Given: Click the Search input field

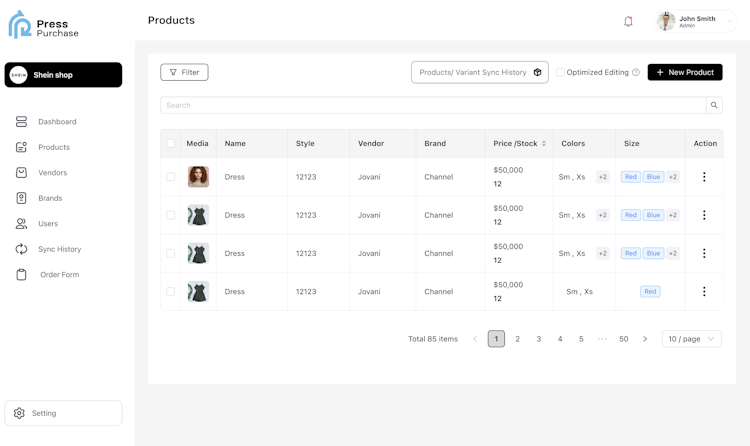Looking at the screenshot, I should coord(433,105).
